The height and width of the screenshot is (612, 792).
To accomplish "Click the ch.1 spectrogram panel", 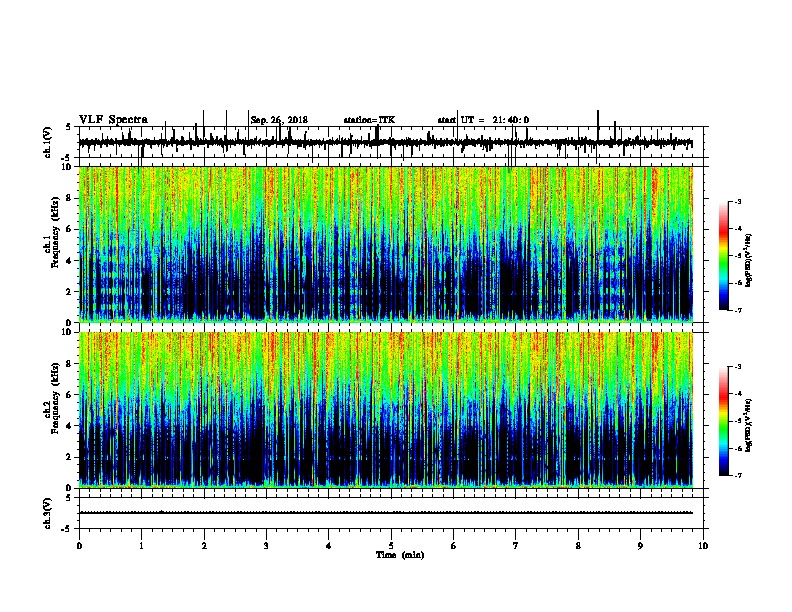I will 386,244.
